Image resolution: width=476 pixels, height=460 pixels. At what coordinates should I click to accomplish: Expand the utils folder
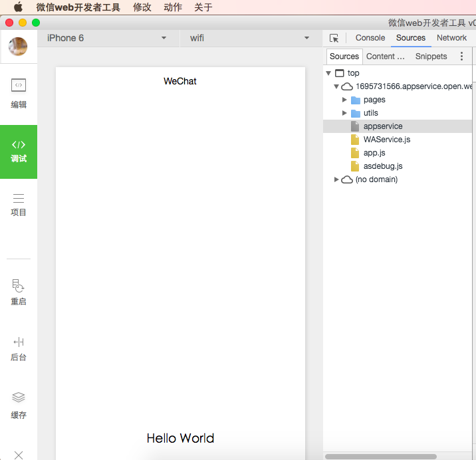[x=344, y=113]
